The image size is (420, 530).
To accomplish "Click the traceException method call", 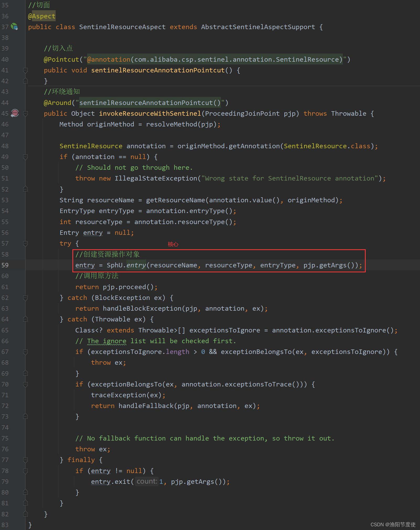I will (x=118, y=395).
